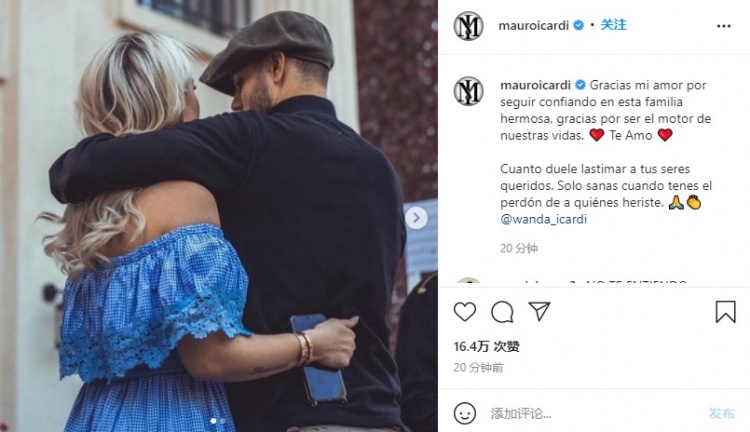View the likes list 16.4万 次赞
The height and width of the screenshot is (432, 750).
pyautogui.click(x=486, y=346)
